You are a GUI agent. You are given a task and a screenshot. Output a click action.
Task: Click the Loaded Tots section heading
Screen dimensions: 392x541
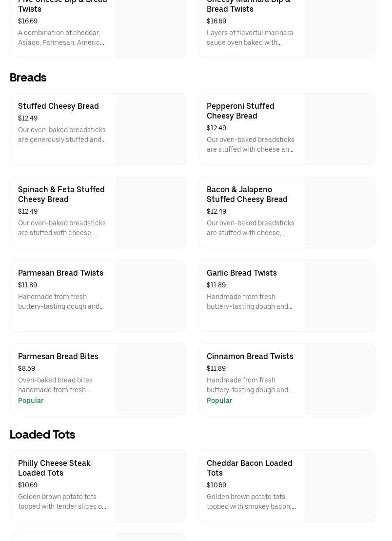[42, 435]
